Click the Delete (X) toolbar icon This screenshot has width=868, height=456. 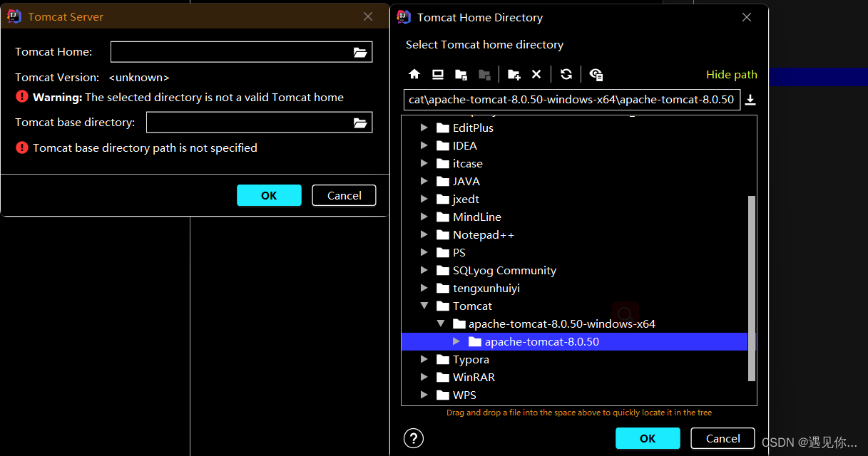[x=536, y=74]
